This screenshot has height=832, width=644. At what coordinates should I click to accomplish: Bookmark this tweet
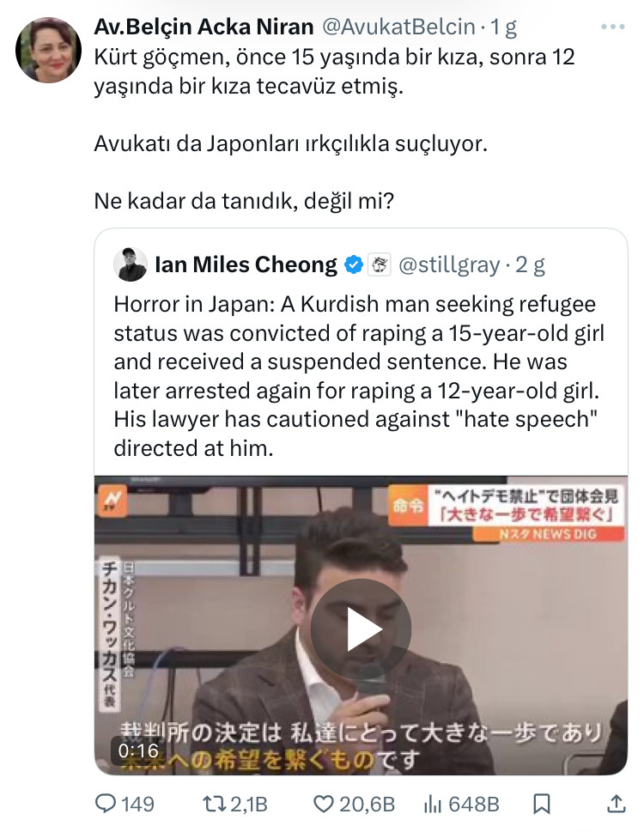[x=541, y=804]
